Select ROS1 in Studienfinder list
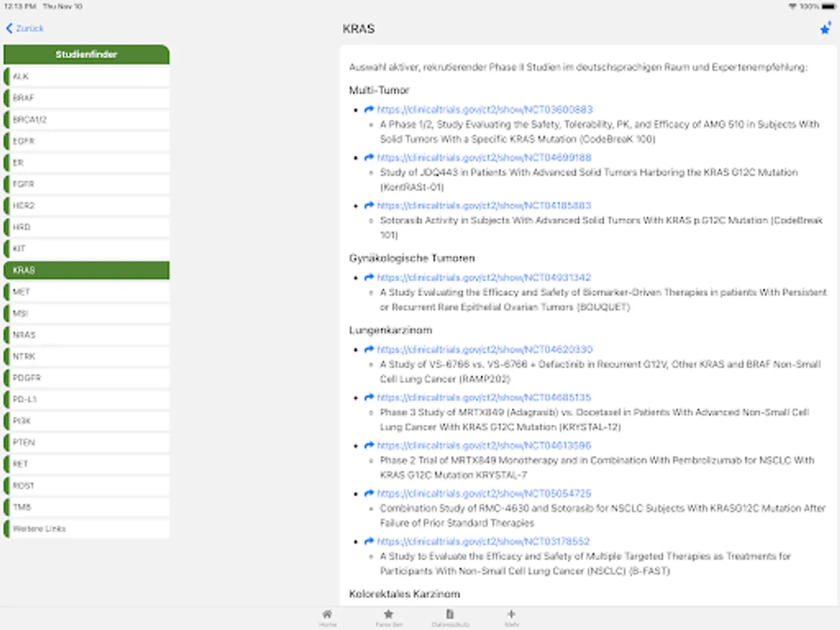This screenshot has height=630, width=840. [87, 486]
